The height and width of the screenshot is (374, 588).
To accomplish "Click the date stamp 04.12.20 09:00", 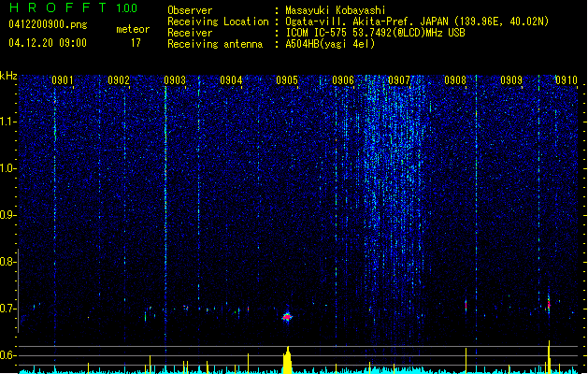I will 48,42.
